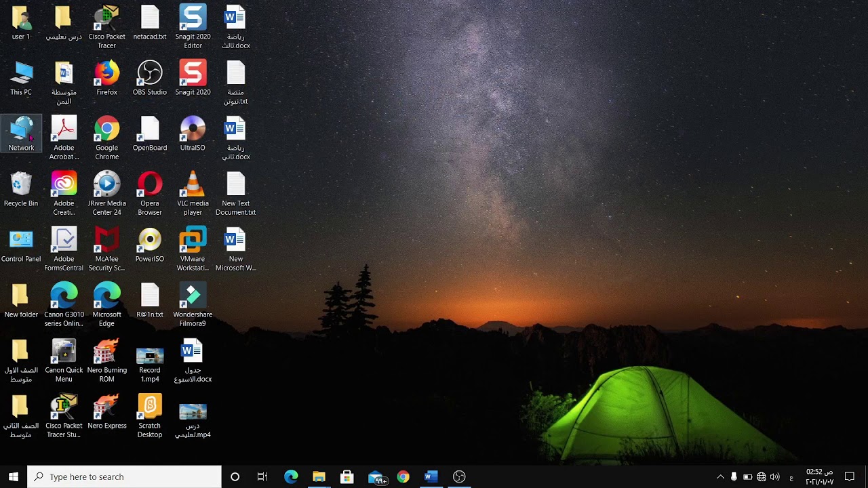Open the notification Action Center
This screenshot has width=868, height=488.
(850, 476)
